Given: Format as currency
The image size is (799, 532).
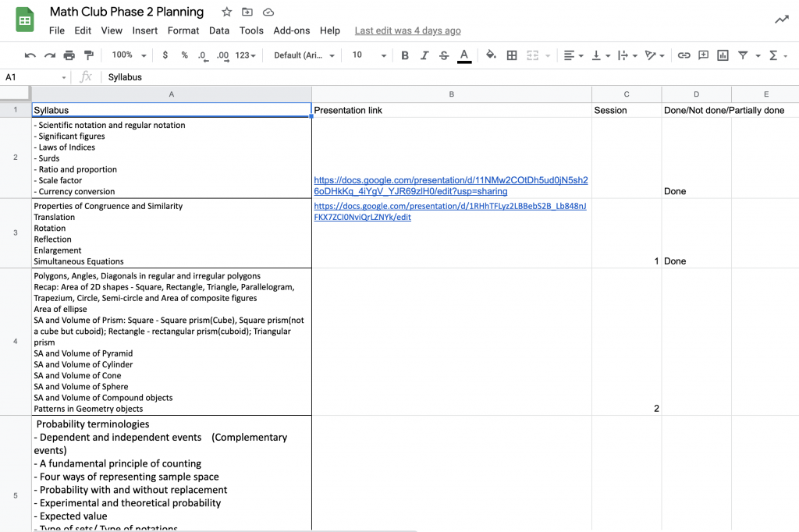Looking at the screenshot, I should 165,55.
